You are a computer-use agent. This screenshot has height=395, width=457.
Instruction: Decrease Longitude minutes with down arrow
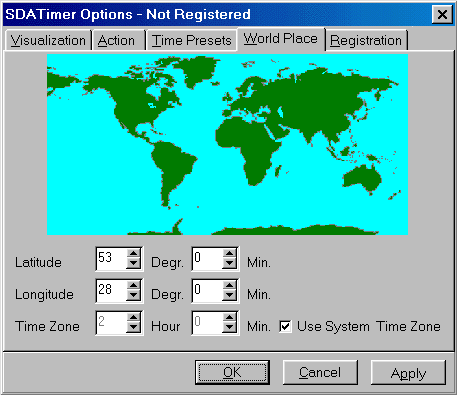[x=229, y=295]
